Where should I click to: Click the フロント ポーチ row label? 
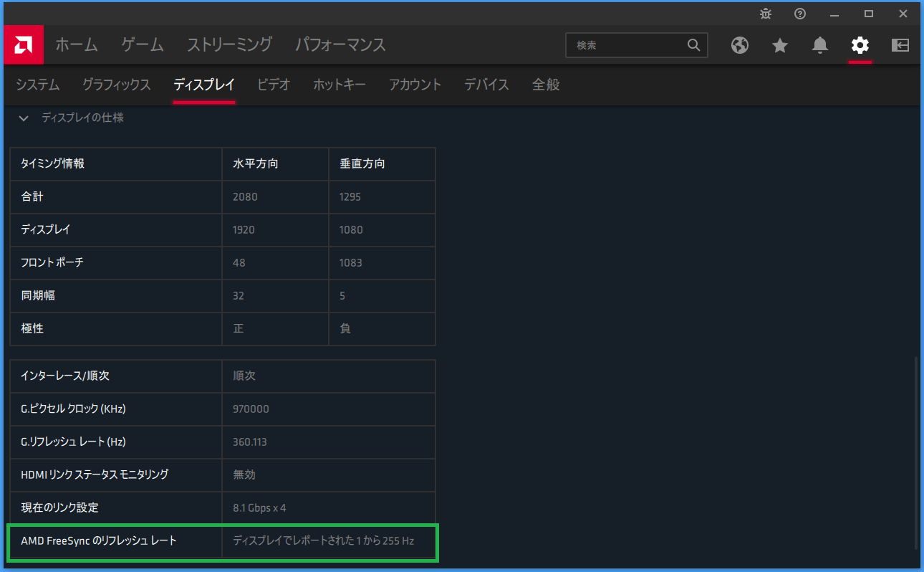point(52,262)
